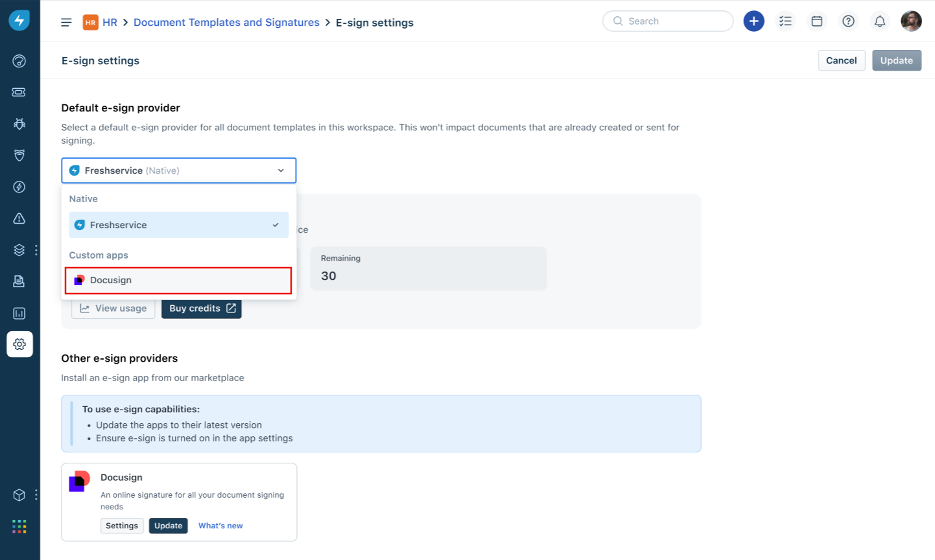935x560 pixels.
Task: Click inside the Search field
Action: [x=668, y=21]
